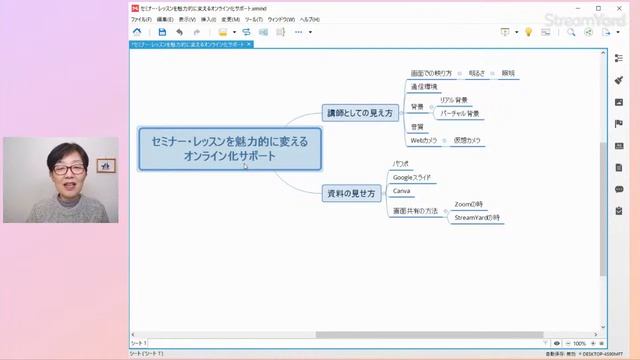Image resolution: width=640 pixels, height=360 pixels.
Task: Open export options dropdown arrow
Action: (618, 32)
